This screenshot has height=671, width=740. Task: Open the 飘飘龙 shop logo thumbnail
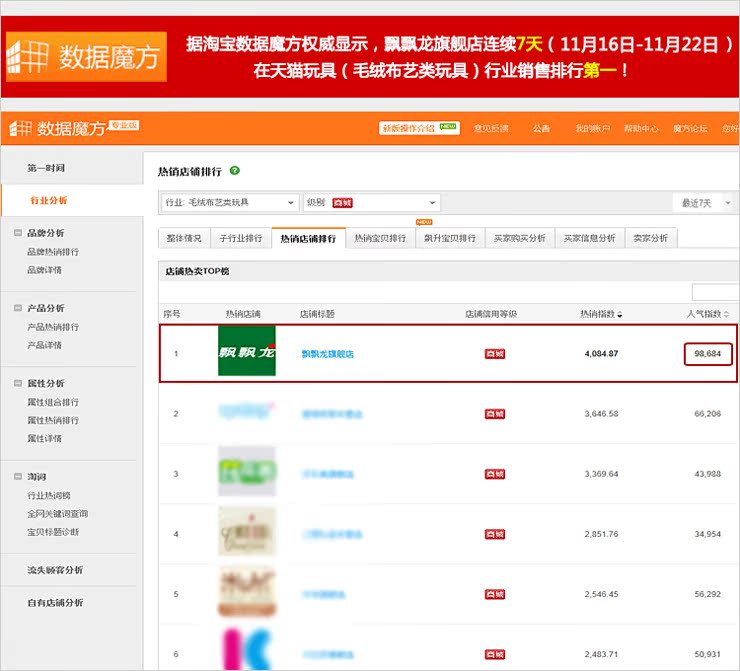(x=246, y=351)
